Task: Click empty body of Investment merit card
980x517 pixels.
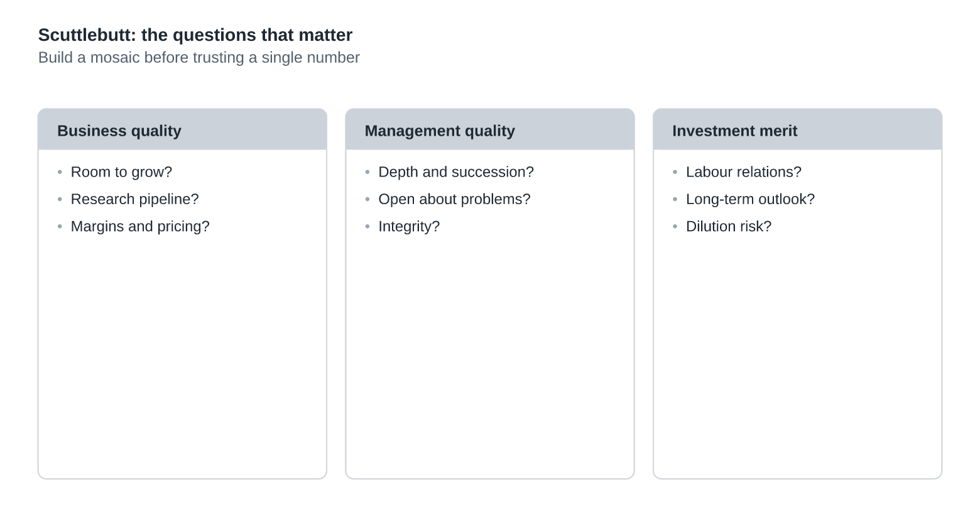Action: tap(797, 358)
